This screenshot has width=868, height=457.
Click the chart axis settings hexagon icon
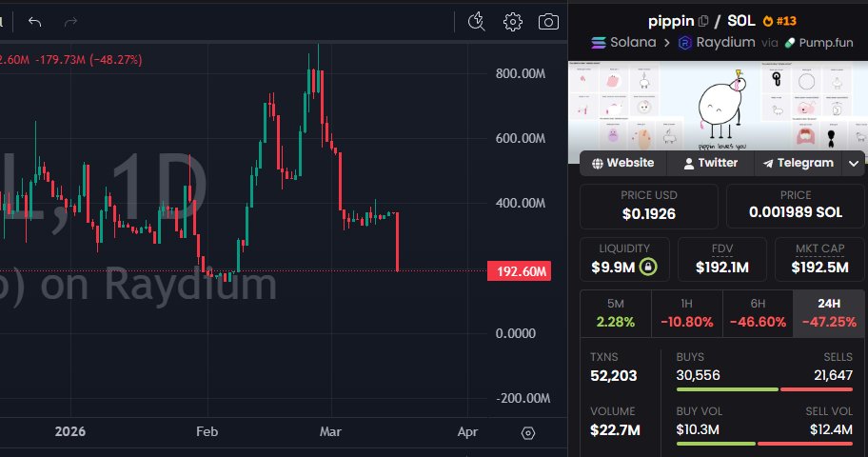[529, 432]
